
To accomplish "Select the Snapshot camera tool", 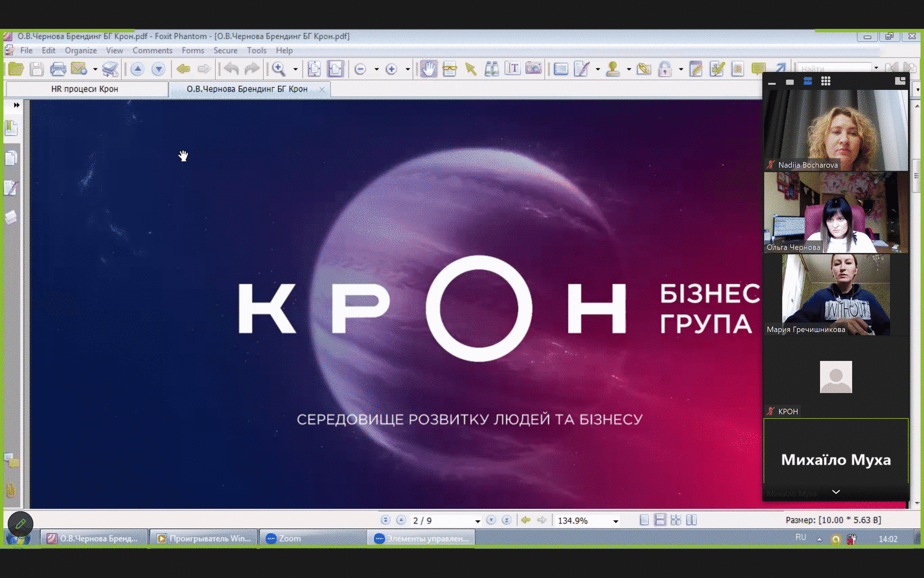I will click(x=533, y=69).
